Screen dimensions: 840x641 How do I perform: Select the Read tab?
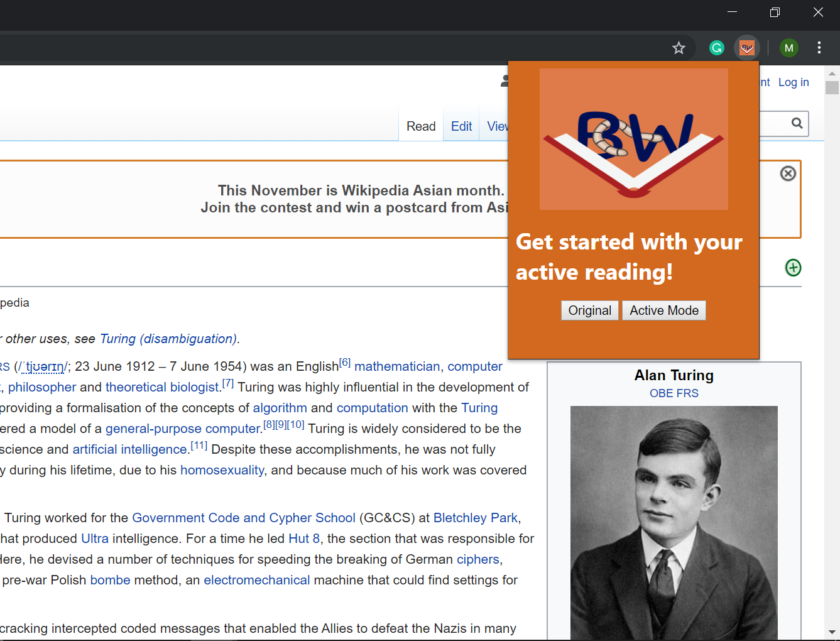(x=420, y=126)
